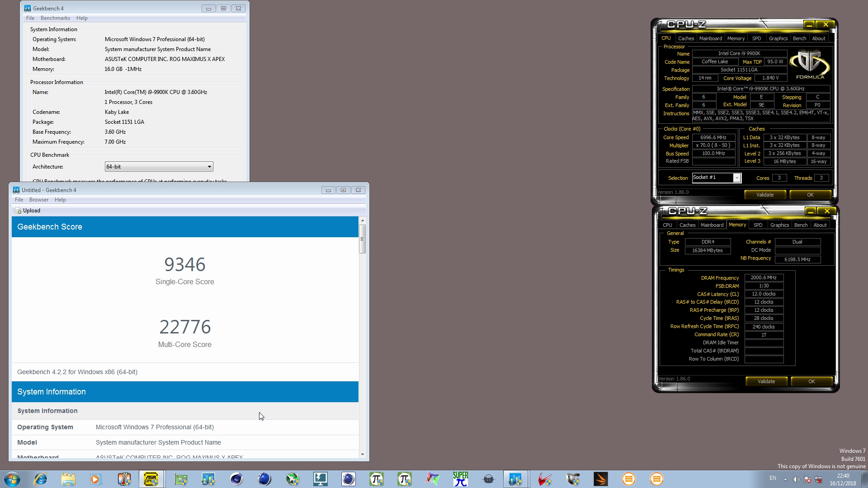868x488 pixels.
Task: Open the Browser menu in Untitled Geekbench window
Action: [x=39, y=200]
